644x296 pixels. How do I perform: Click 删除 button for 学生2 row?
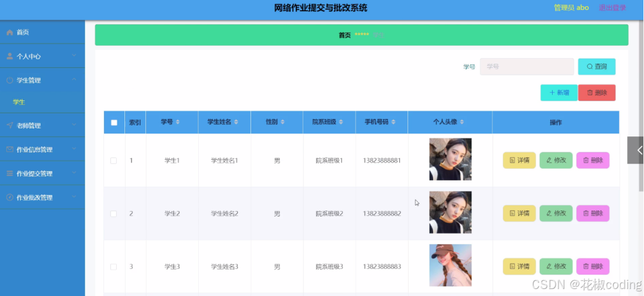(593, 213)
